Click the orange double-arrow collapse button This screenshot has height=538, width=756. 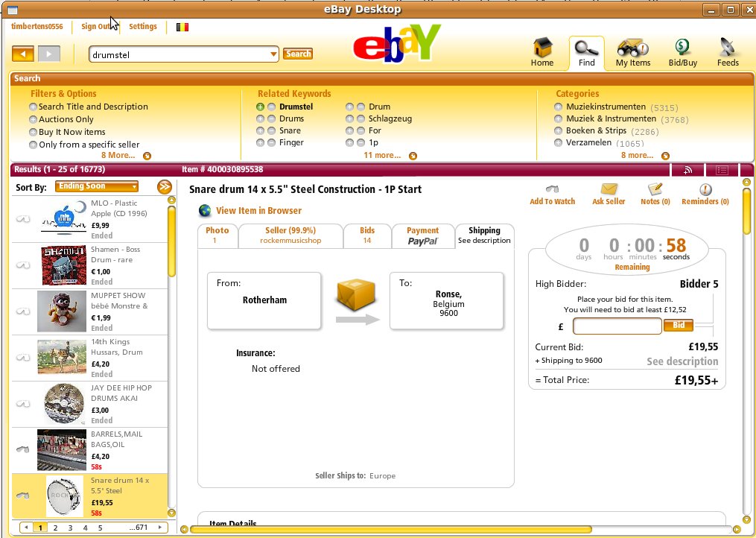(165, 187)
